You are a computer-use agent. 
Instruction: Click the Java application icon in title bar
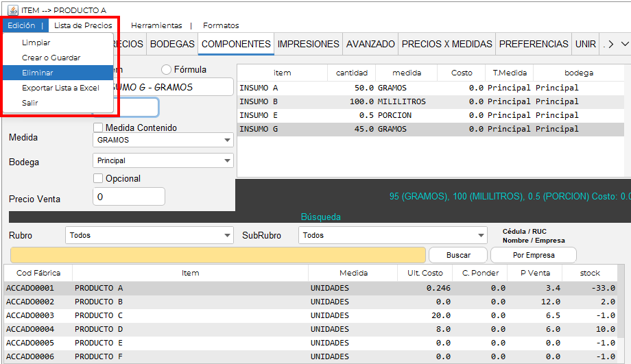click(x=12, y=9)
